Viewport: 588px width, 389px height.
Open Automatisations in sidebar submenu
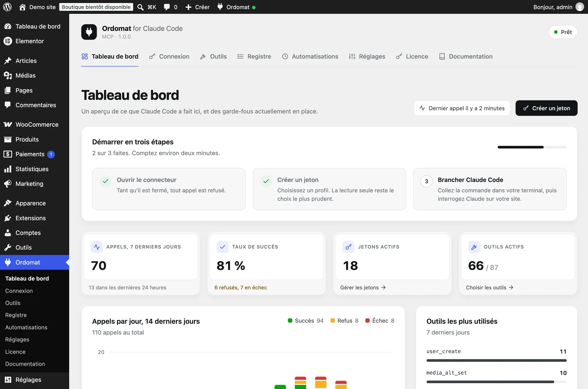click(26, 327)
